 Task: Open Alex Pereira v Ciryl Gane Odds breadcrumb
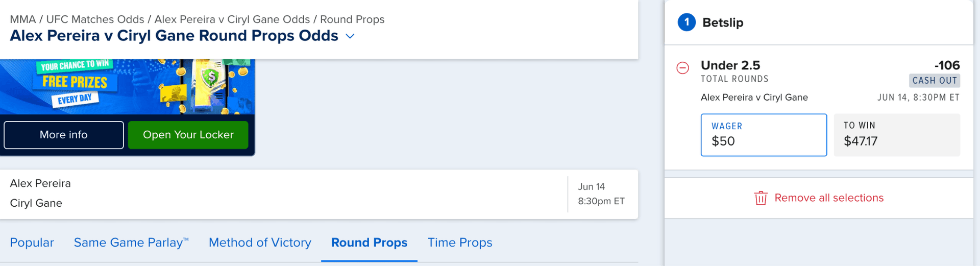(232, 19)
